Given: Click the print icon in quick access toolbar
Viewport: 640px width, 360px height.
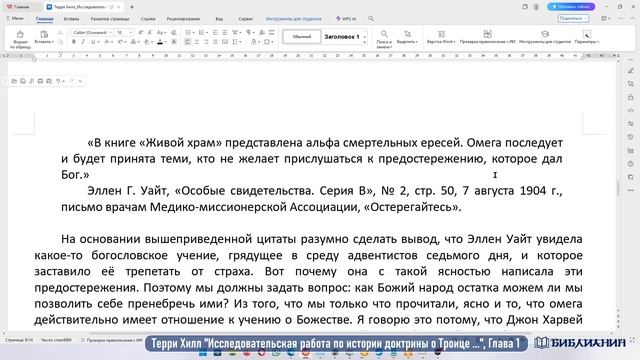Looking at the screenshot, I should [x=40, y=81].
